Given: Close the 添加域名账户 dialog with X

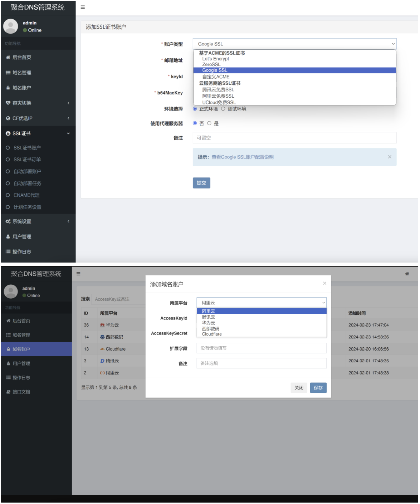Looking at the screenshot, I should point(324,284).
